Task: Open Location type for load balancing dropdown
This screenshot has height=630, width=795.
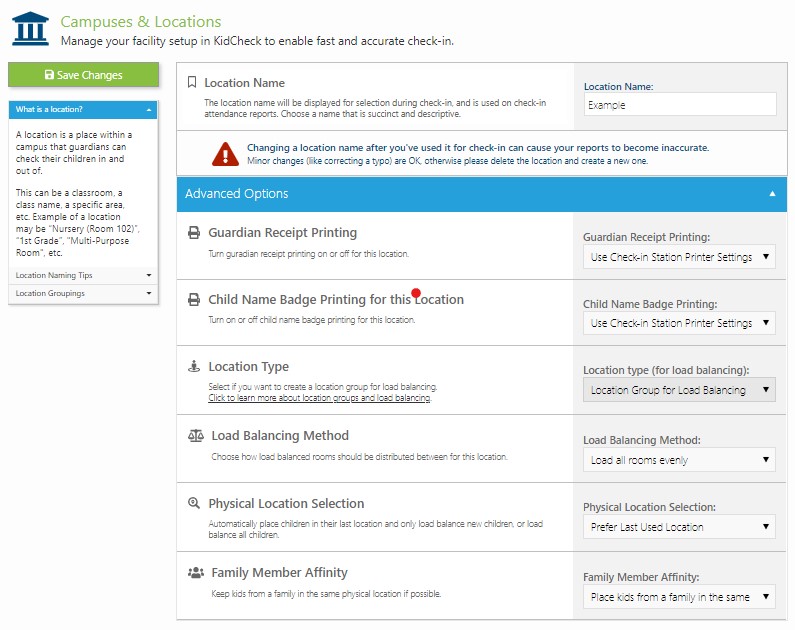Action: click(679, 390)
